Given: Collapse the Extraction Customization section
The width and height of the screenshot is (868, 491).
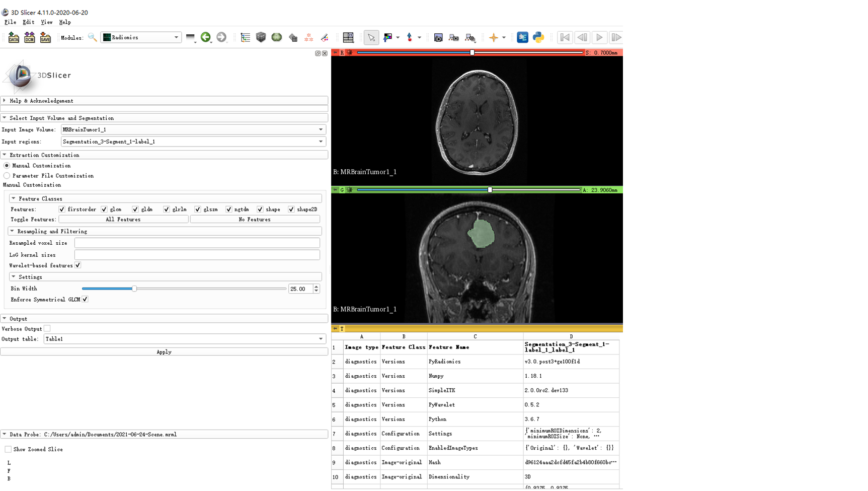Looking at the screenshot, I should 164,155.
